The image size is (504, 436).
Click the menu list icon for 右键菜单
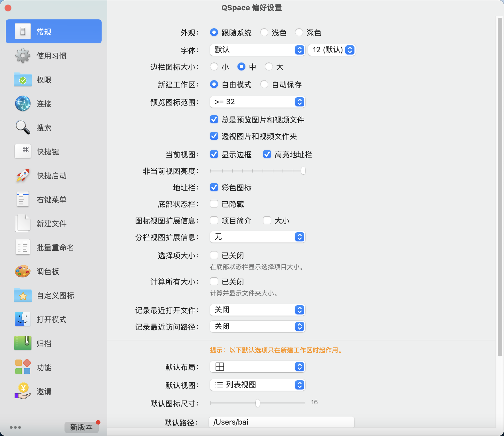click(23, 199)
